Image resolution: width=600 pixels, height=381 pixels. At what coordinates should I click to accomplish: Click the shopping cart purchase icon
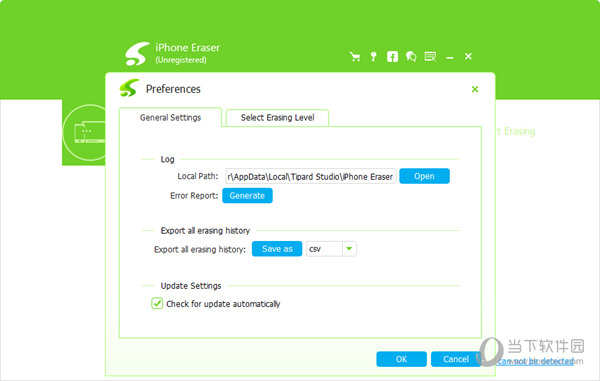[355, 57]
